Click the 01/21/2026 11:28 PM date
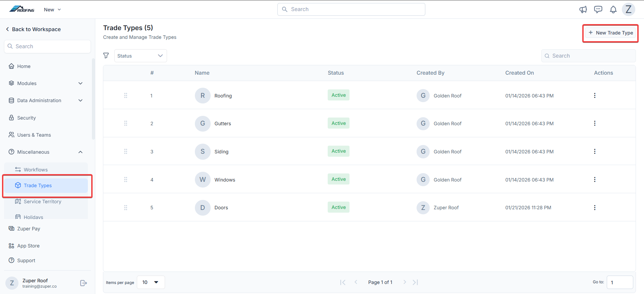 click(528, 208)
